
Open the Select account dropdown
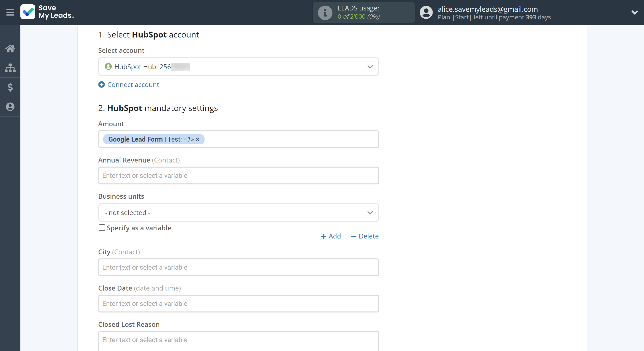[238, 67]
